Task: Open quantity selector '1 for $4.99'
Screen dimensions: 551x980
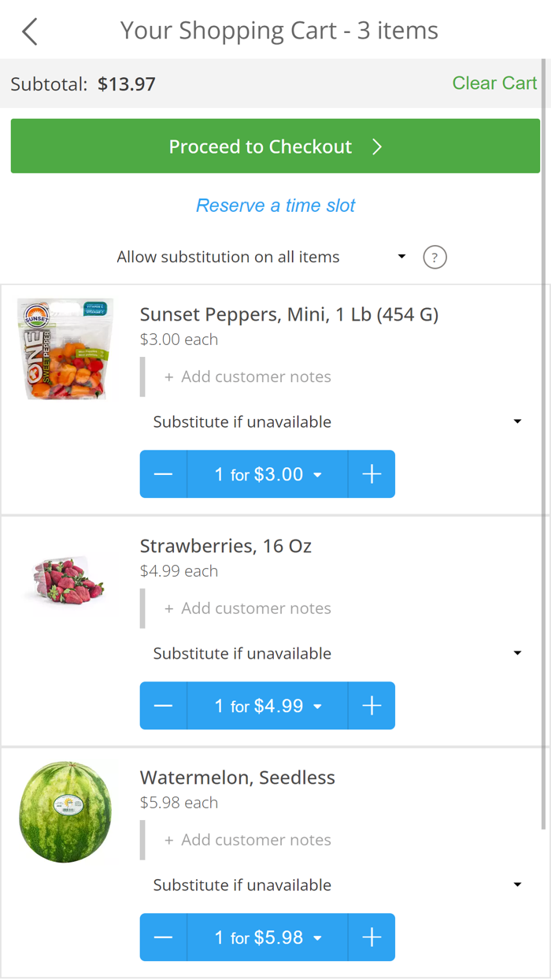Action: 268,706
